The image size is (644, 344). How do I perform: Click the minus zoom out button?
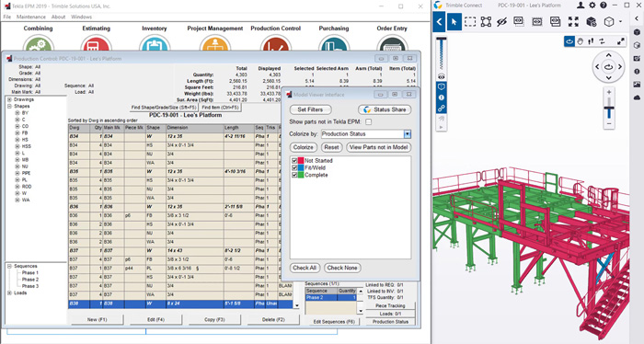609,123
